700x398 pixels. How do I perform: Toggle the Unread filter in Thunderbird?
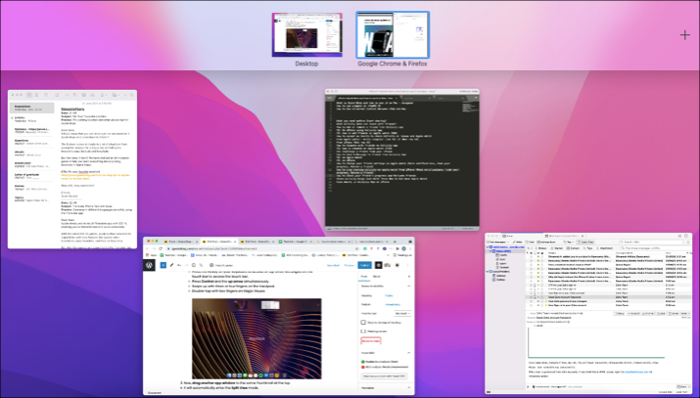tap(542, 248)
